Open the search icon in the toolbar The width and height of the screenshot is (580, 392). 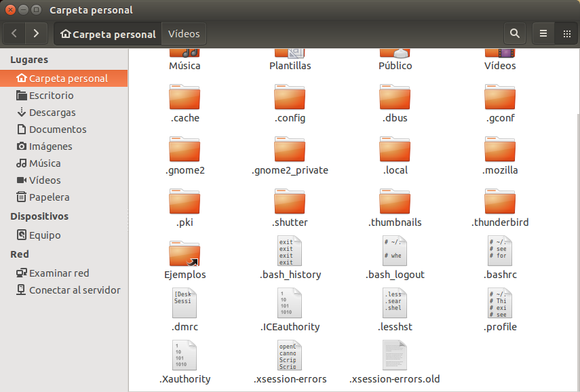pos(514,33)
